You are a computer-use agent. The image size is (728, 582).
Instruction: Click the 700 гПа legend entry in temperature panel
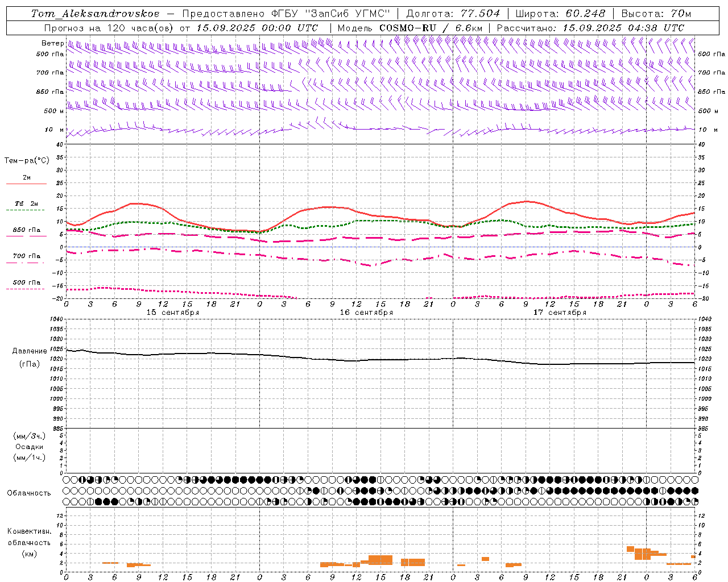pos(26,256)
